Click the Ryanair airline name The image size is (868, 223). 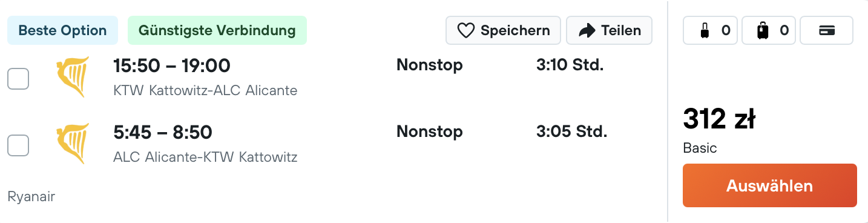pos(31,196)
